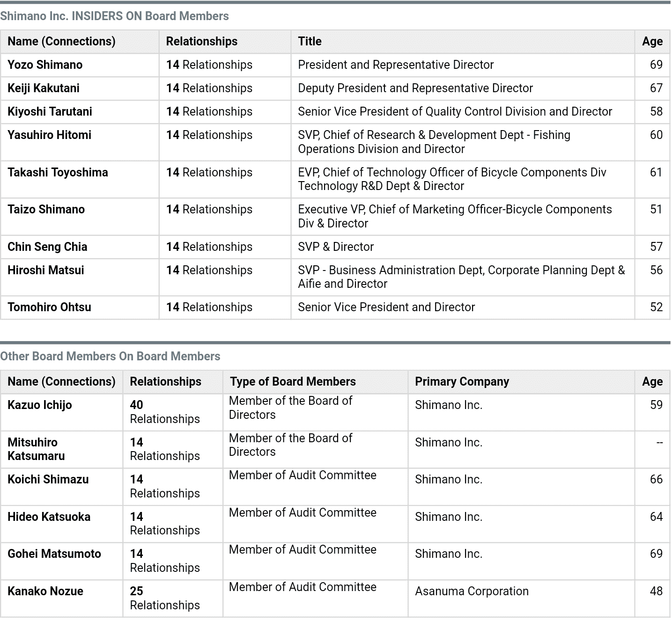Viewport: 672px width, 621px height.
Task: Open Kazuo Ichijo's profile
Action: (40, 405)
